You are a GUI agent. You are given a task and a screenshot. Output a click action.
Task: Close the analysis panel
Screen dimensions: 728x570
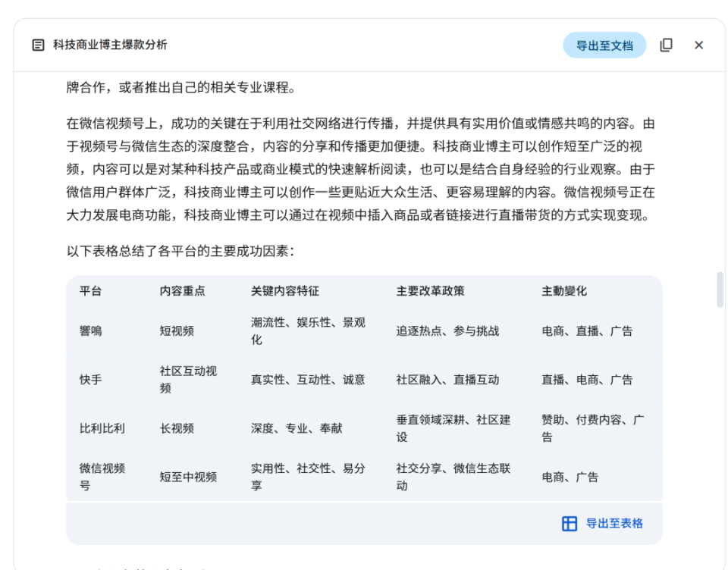click(698, 45)
